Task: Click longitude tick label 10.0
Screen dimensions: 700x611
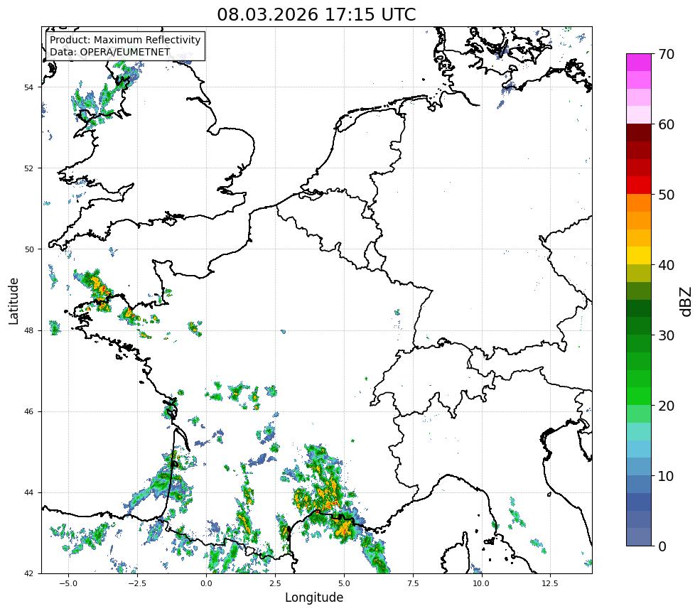Action: click(x=481, y=583)
